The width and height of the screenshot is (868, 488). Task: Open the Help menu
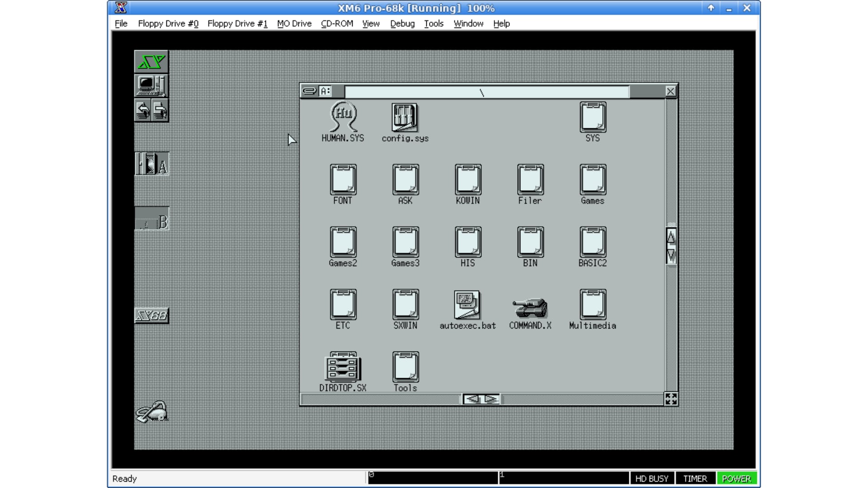point(501,23)
